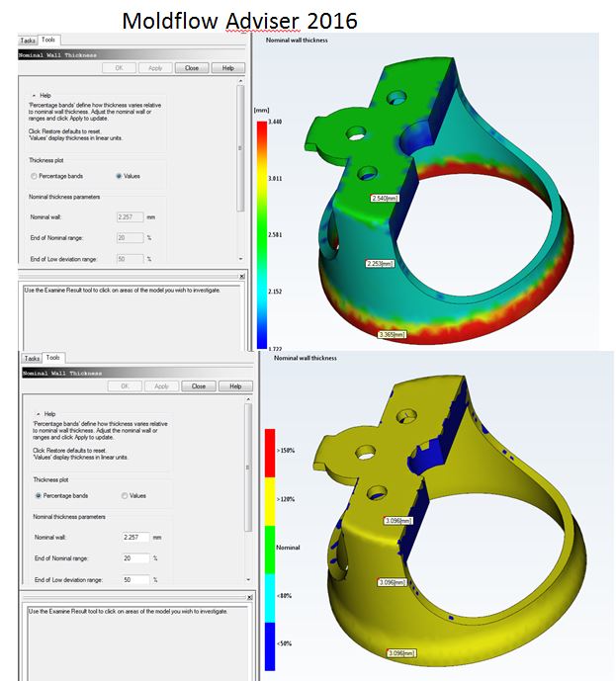Click the Help button in lower panel

235,386
